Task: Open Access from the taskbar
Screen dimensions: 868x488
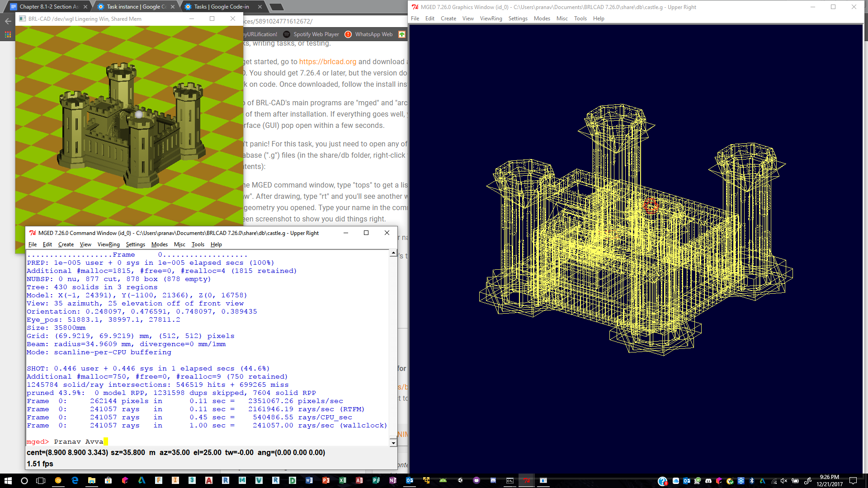Action: [359, 480]
